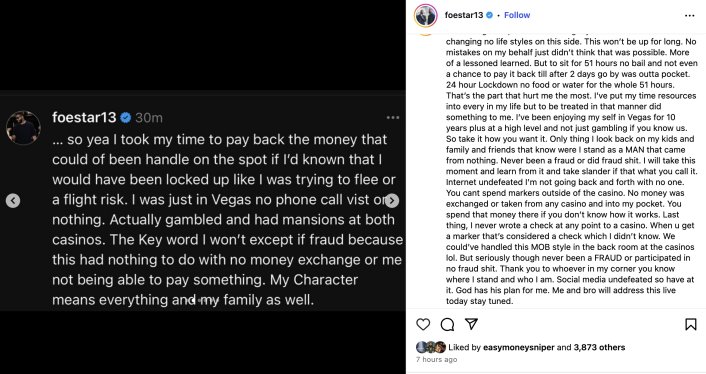Image resolution: width=706 pixels, height=374 pixels.
Task: Go to the previous slide arrow
Action: [x=13, y=200]
